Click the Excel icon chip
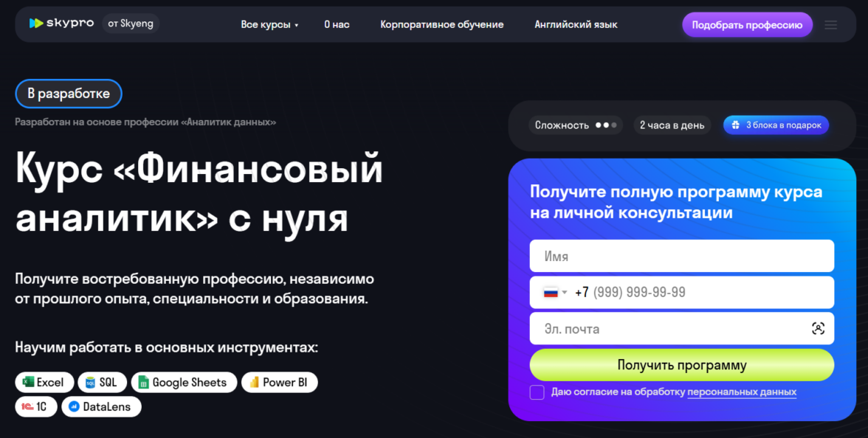The image size is (868, 438). tap(44, 382)
